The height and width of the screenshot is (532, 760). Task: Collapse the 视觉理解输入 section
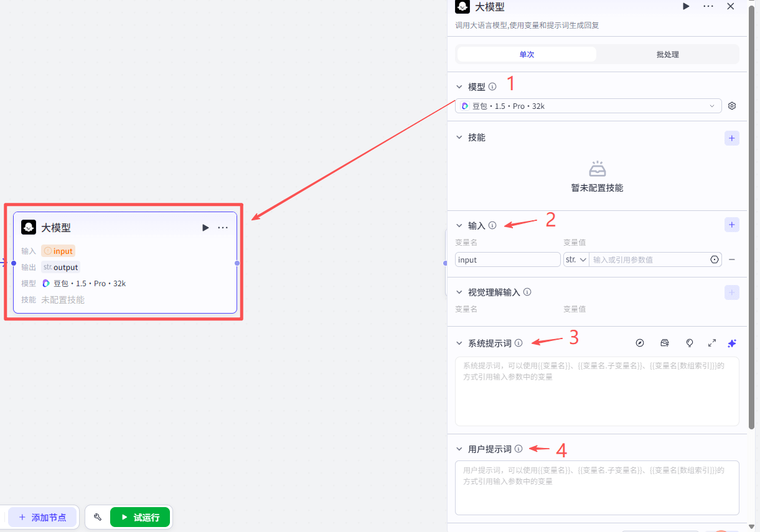(459, 292)
